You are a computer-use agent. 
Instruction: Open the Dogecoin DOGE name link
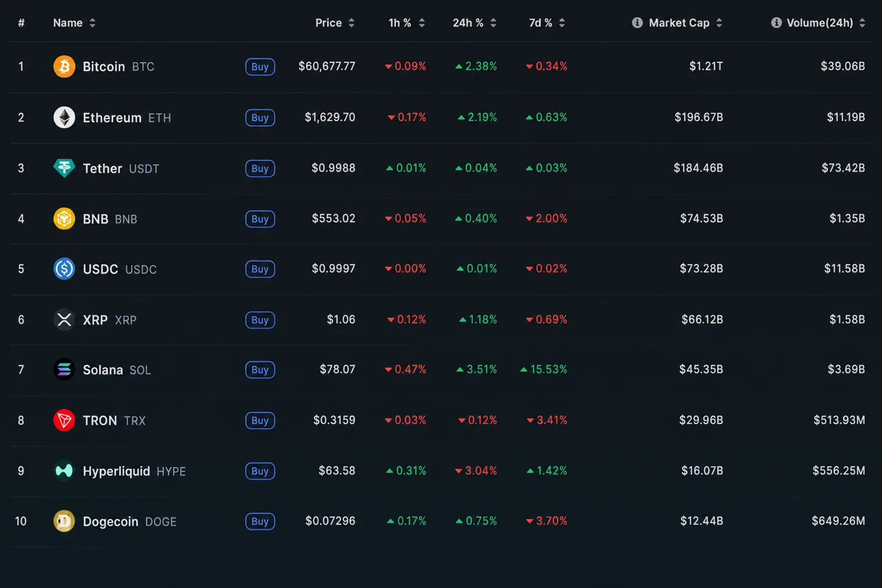point(129,521)
